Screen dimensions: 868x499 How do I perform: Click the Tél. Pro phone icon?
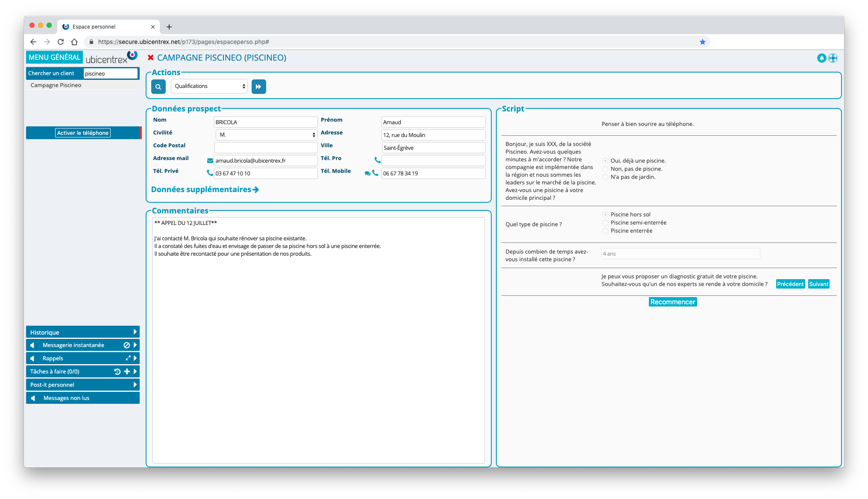pyautogui.click(x=377, y=160)
